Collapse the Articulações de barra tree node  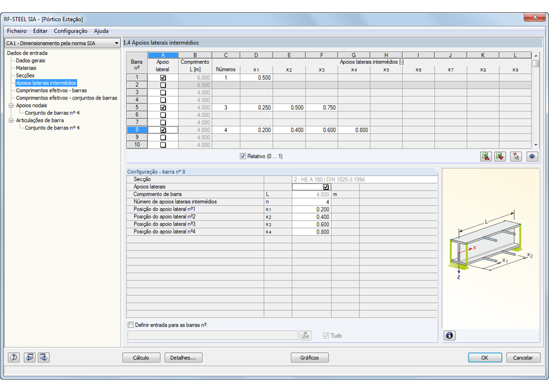[x=11, y=120]
